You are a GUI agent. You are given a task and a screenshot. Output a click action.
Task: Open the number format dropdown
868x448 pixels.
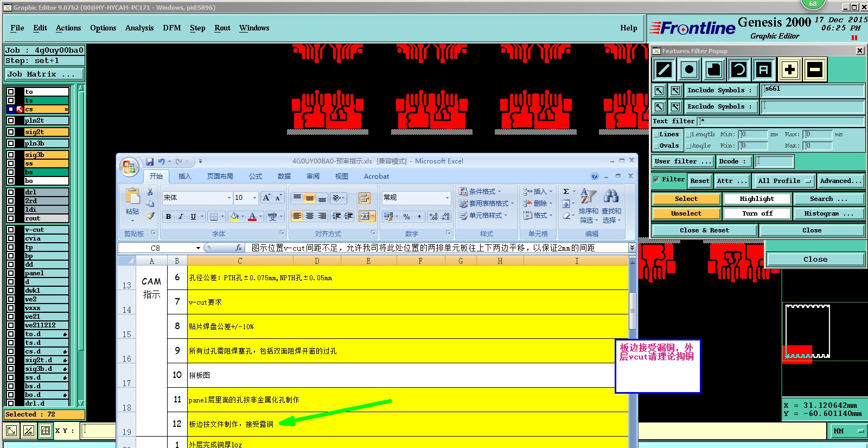pos(447,198)
